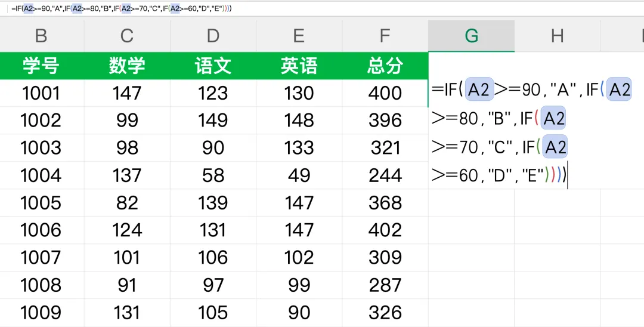Screen dimensions: 644x327
Task: Select student ID cell 1005
Action: click(41, 202)
